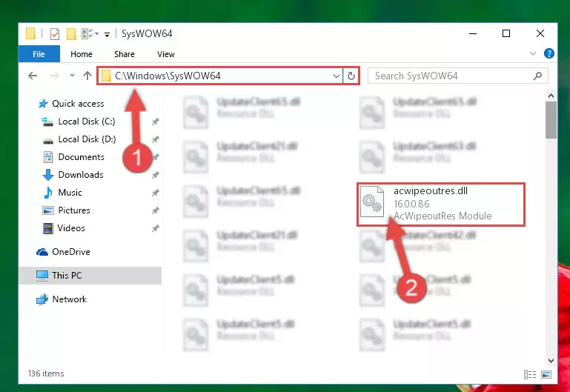The width and height of the screenshot is (570, 392).
Task: Select This PC in navigation pane
Action: [x=90, y=276]
